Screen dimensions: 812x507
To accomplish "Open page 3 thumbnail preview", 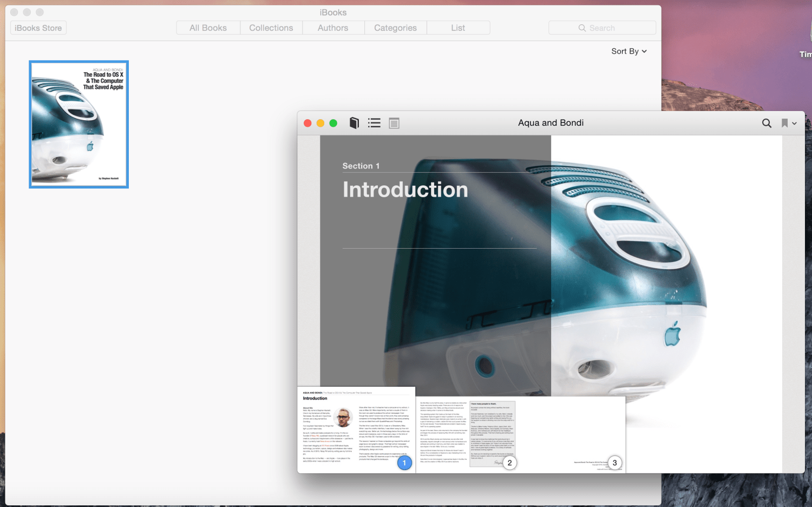I will (x=573, y=435).
